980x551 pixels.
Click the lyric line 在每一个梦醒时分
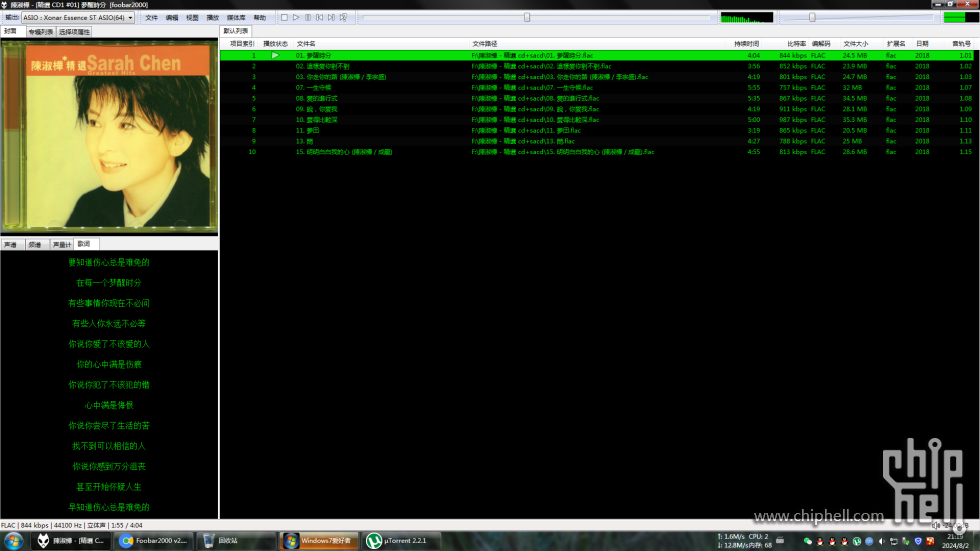[109, 283]
